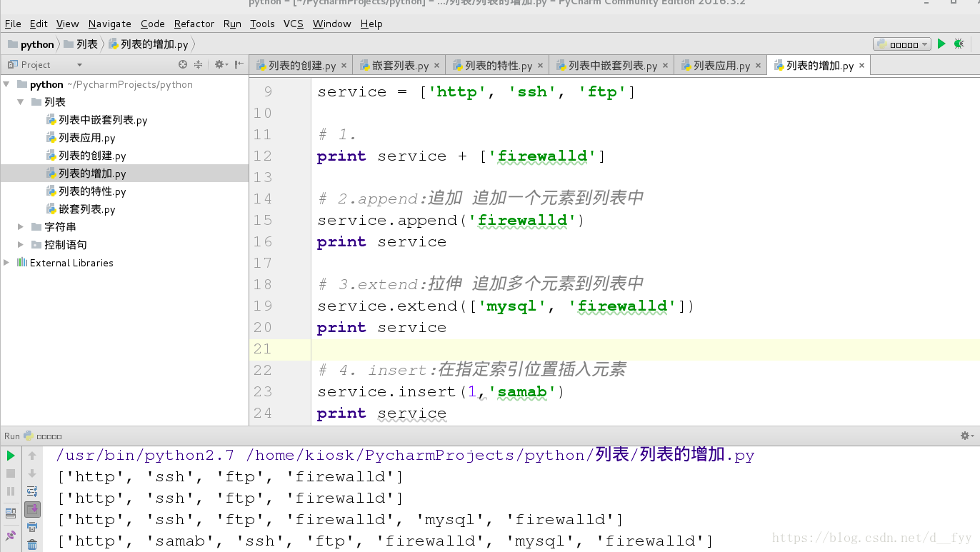
Task: Run the program with the green toolbar Run button
Action: click(941, 44)
